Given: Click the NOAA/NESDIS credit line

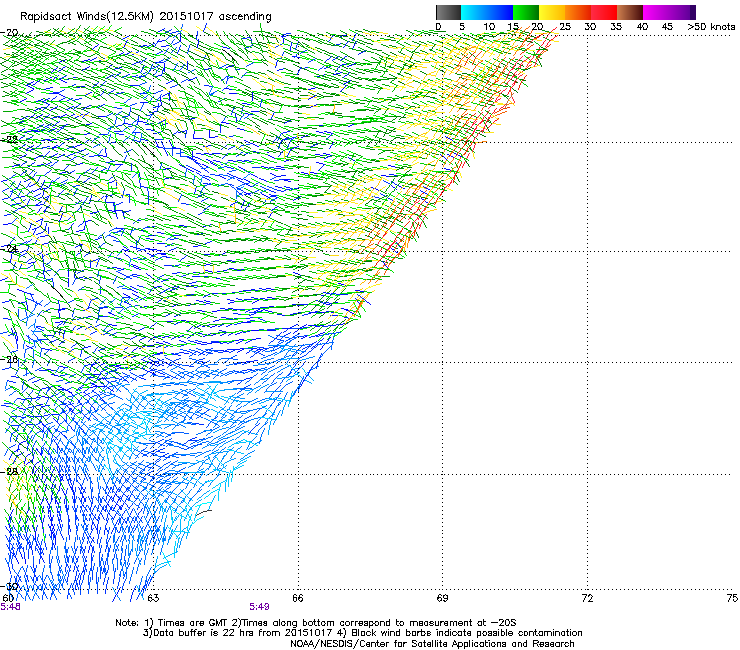Looking at the screenshot, I should pyautogui.click(x=432, y=644).
